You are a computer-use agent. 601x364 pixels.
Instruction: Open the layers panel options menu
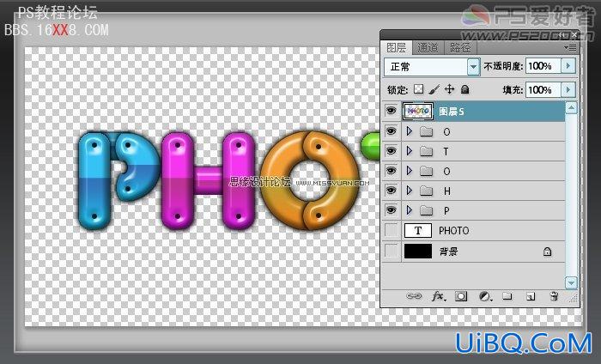[570, 47]
